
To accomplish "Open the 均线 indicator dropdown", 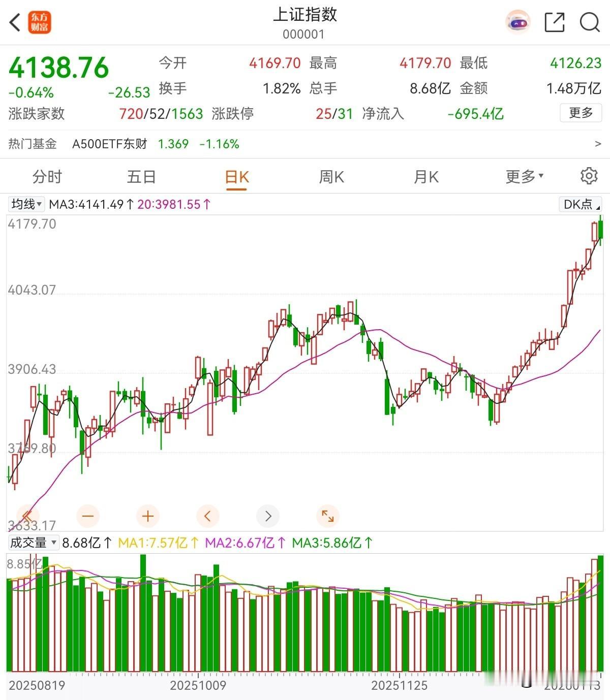I will click(25, 204).
